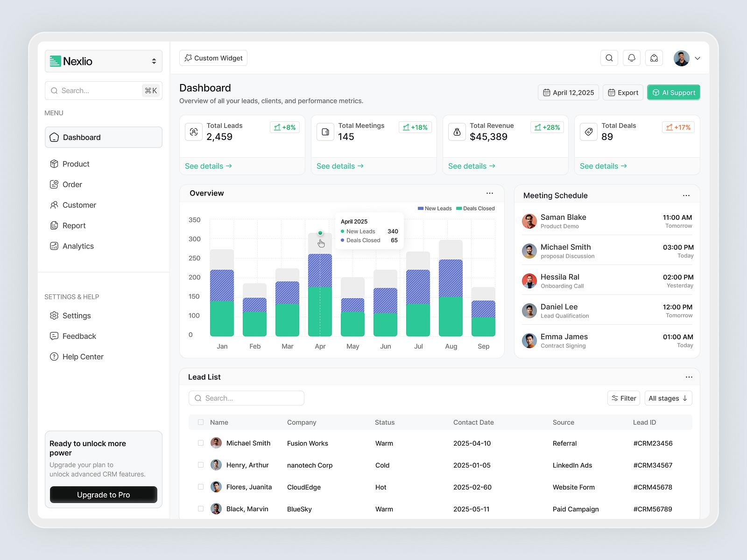Check the checkbox for Flores, Juanita
This screenshot has height=560, width=747.
(x=201, y=487)
